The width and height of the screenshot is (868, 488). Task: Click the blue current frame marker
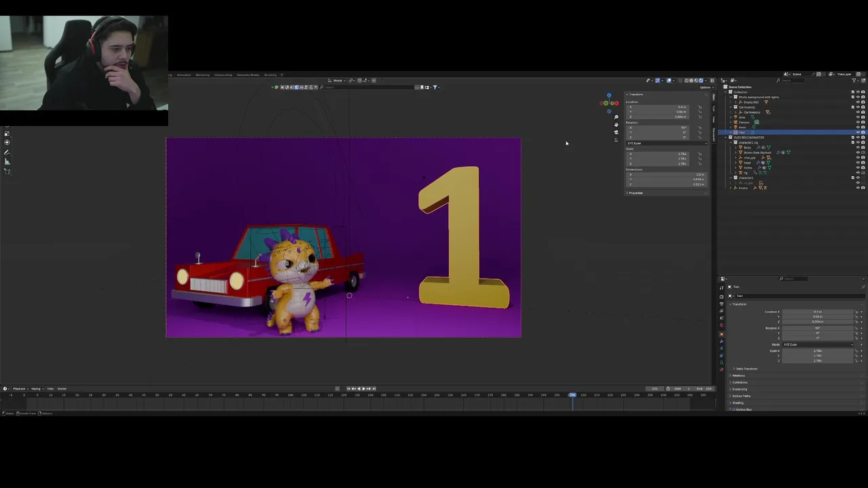(x=572, y=394)
